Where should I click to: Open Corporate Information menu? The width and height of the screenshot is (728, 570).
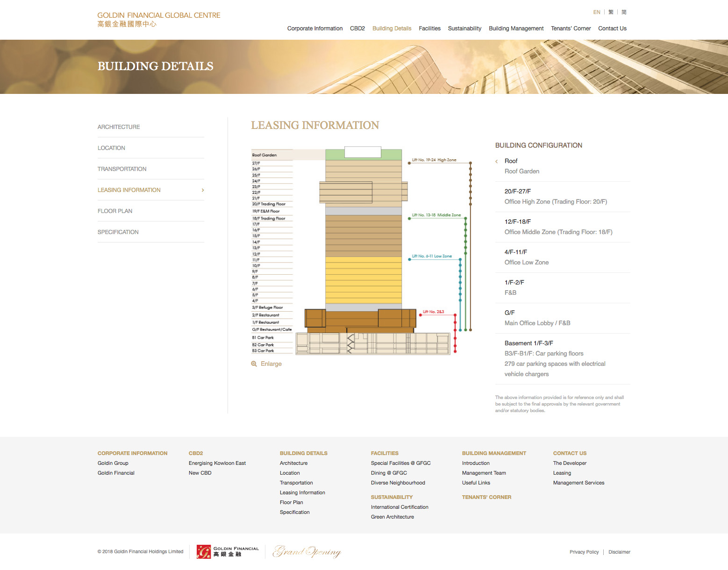(x=315, y=28)
